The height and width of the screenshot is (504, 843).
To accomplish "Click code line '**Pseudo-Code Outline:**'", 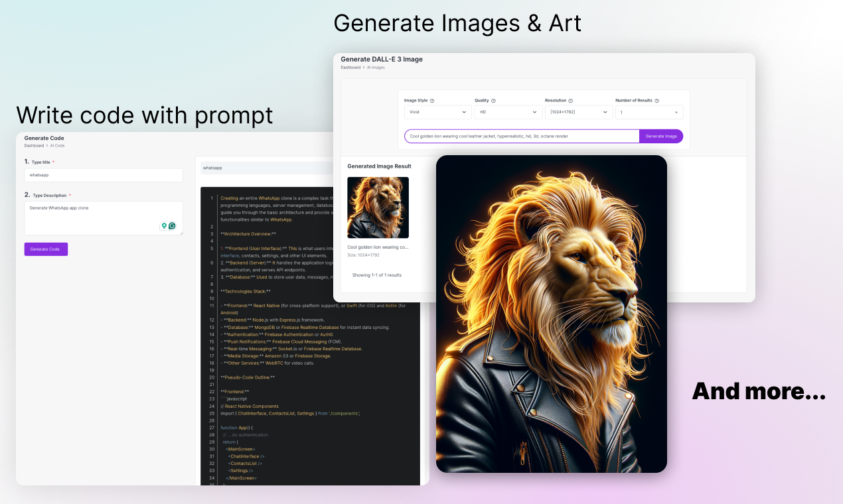I will point(248,377).
